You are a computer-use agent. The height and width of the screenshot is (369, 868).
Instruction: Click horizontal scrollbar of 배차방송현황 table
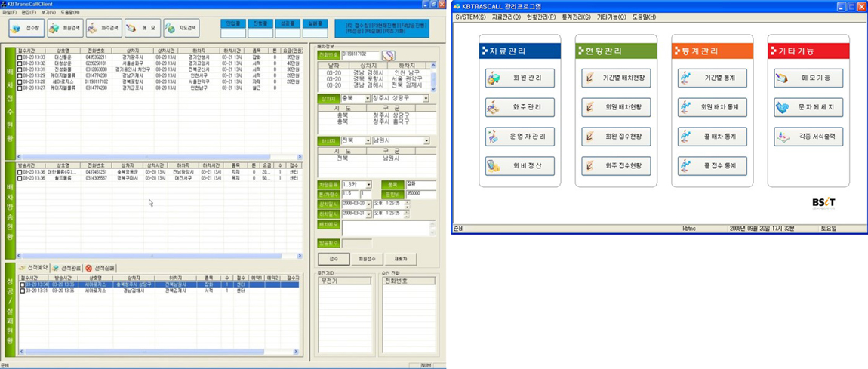click(x=159, y=256)
